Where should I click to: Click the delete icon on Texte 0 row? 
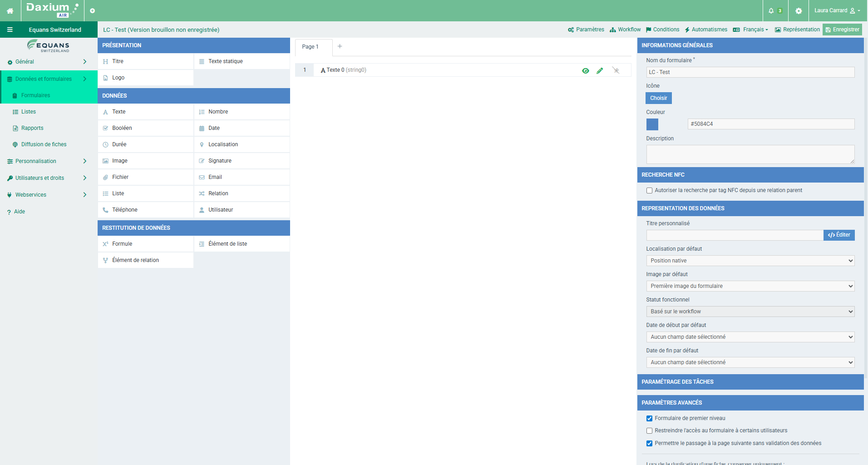[616, 70]
